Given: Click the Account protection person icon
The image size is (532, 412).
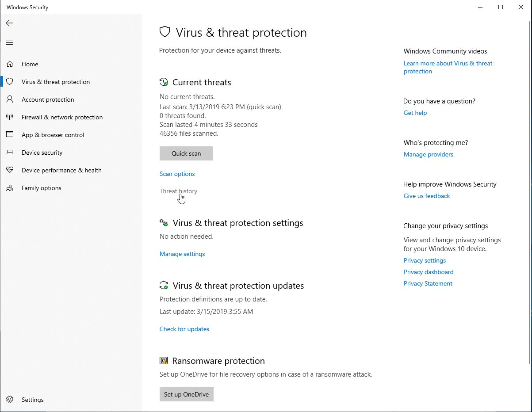Looking at the screenshot, I should point(10,99).
